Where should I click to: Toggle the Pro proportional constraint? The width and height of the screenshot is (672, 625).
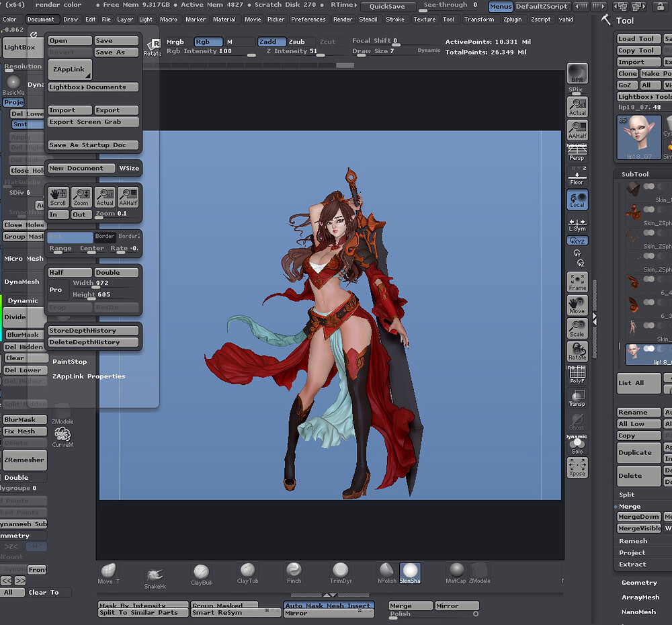tap(57, 290)
